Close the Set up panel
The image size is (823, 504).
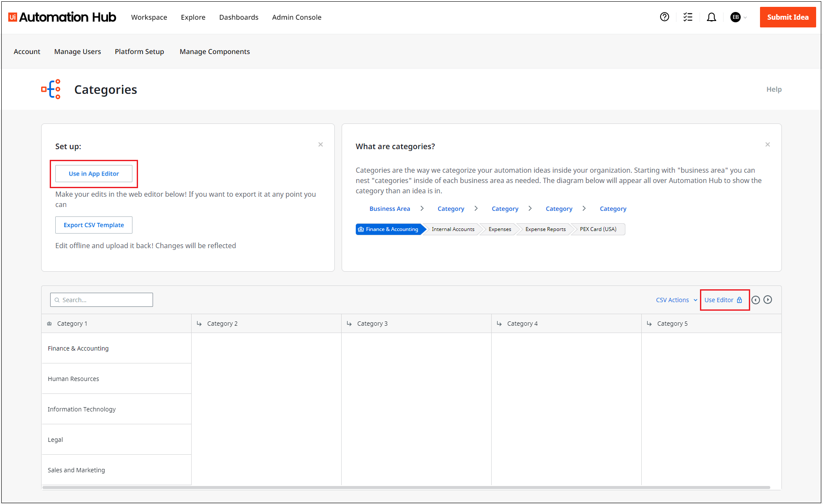pos(321,144)
